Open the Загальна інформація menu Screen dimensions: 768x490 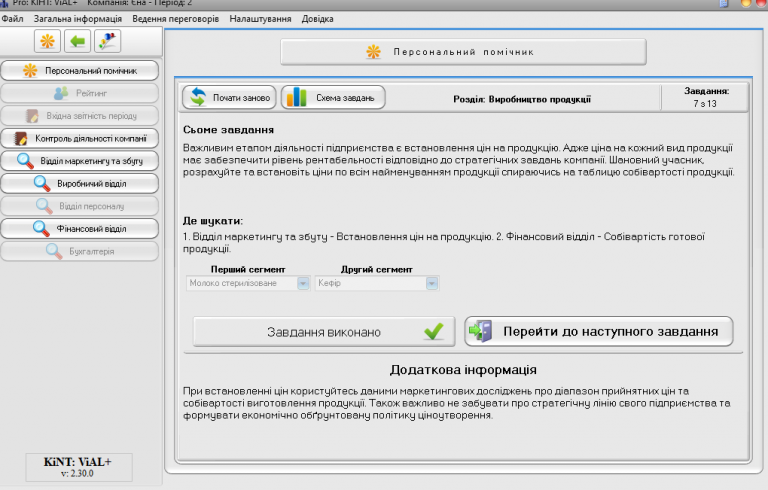coord(77,19)
